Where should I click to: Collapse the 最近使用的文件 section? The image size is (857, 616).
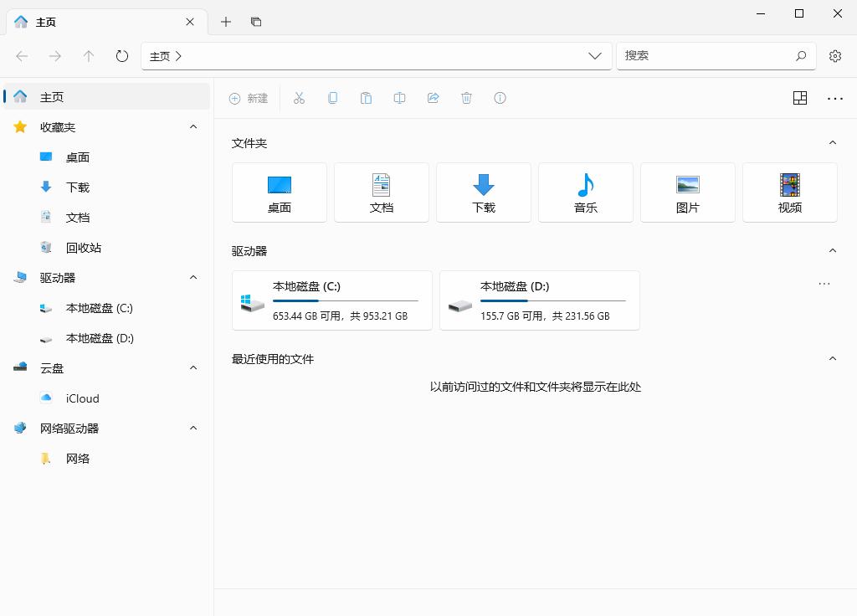[833, 358]
